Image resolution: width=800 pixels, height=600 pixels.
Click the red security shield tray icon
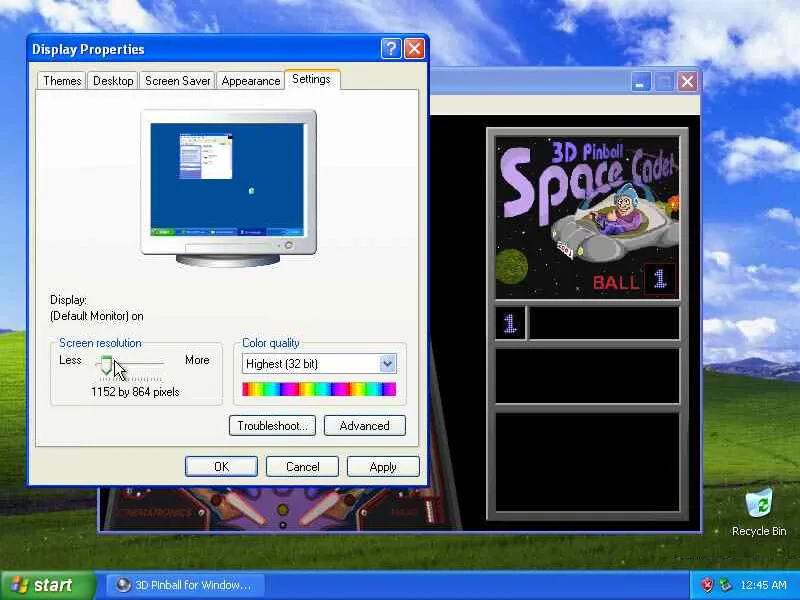707,585
